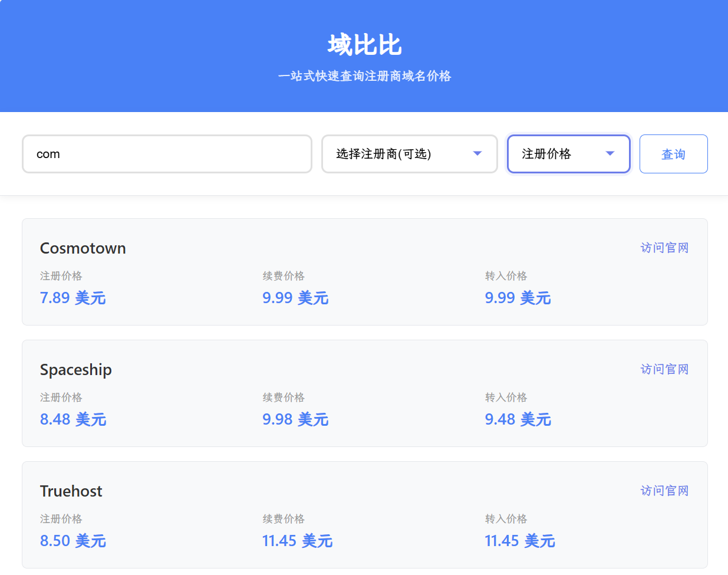This screenshot has width=728, height=575.
Task: Click Truehost's renewal price under 续费价格
Action: 298,541
